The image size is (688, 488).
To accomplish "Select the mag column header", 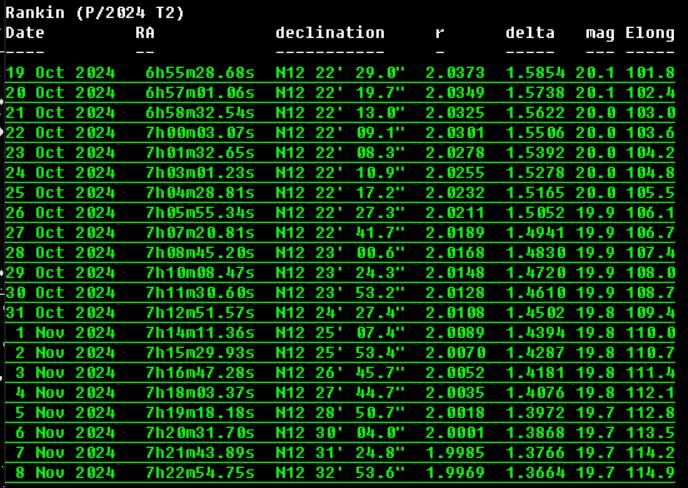I will coord(600,33).
